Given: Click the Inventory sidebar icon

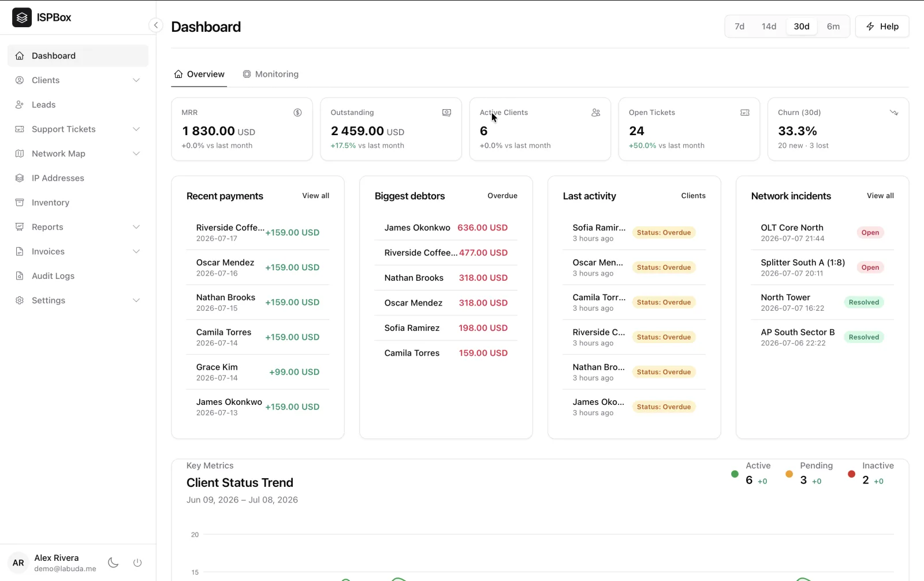Looking at the screenshot, I should 20,203.
